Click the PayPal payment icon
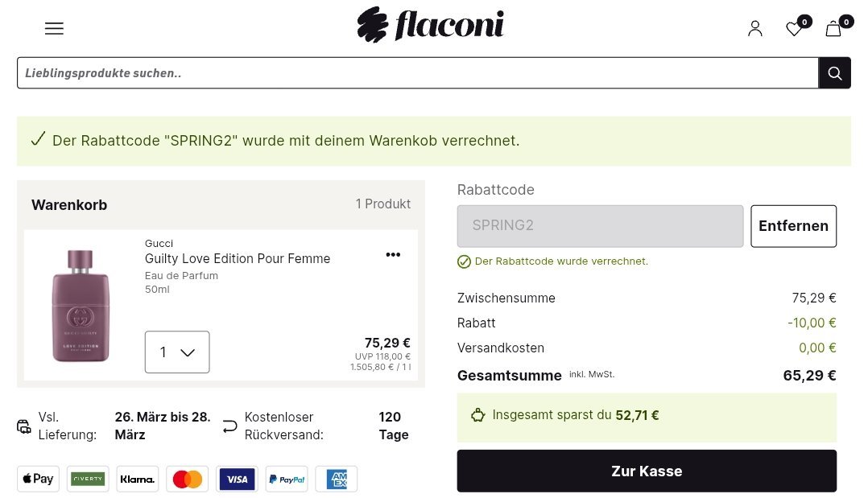The width and height of the screenshot is (868, 498). tap(287, 479)
